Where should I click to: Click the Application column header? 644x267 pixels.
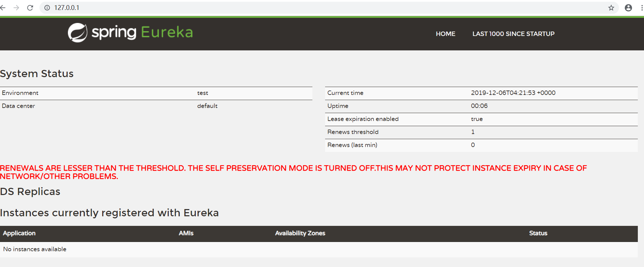(x=19, y=233)
